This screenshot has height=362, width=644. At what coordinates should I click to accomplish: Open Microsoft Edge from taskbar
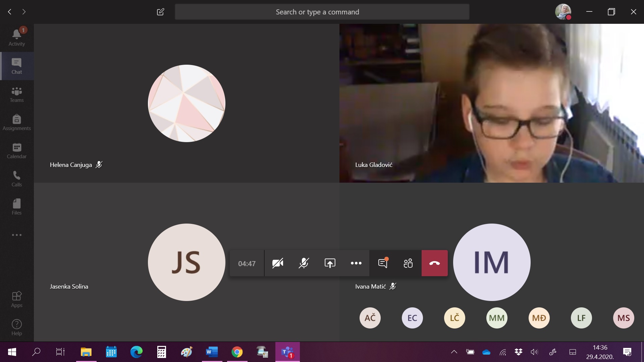137,352
